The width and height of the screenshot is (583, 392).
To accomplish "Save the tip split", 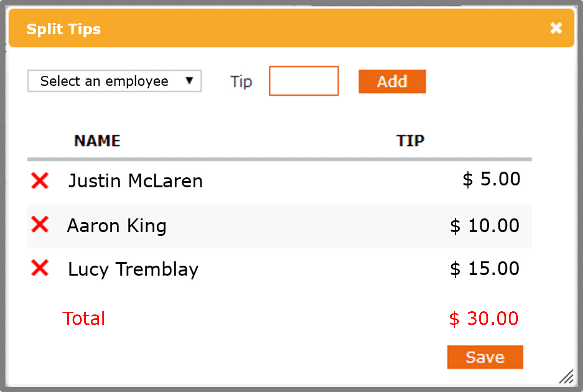I will 485,357.
